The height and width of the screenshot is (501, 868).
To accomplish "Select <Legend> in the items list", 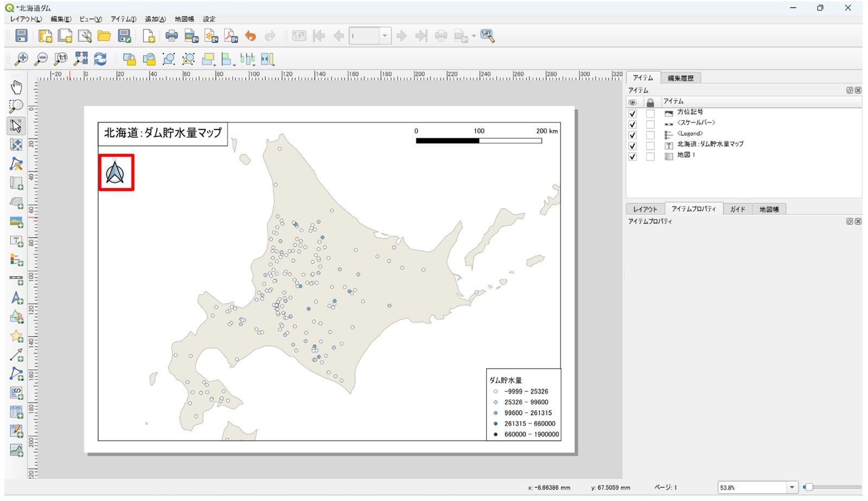I will pos(690,133).
